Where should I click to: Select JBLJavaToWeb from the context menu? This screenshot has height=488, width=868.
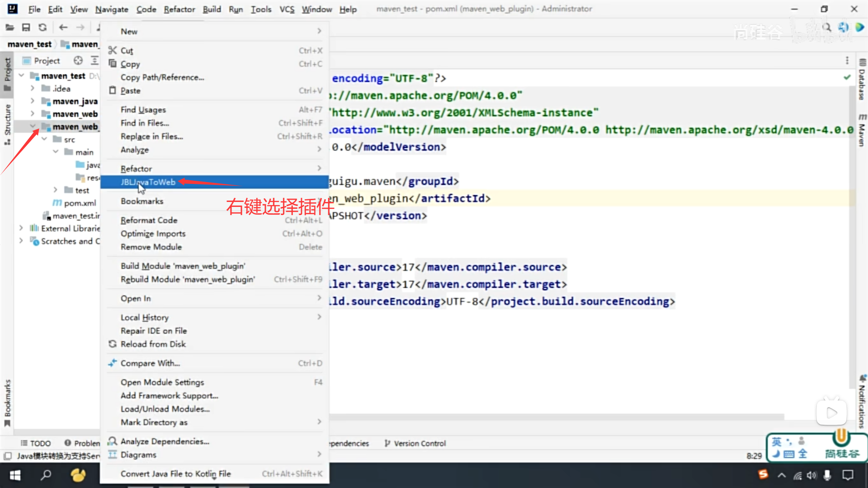point(148,182)
